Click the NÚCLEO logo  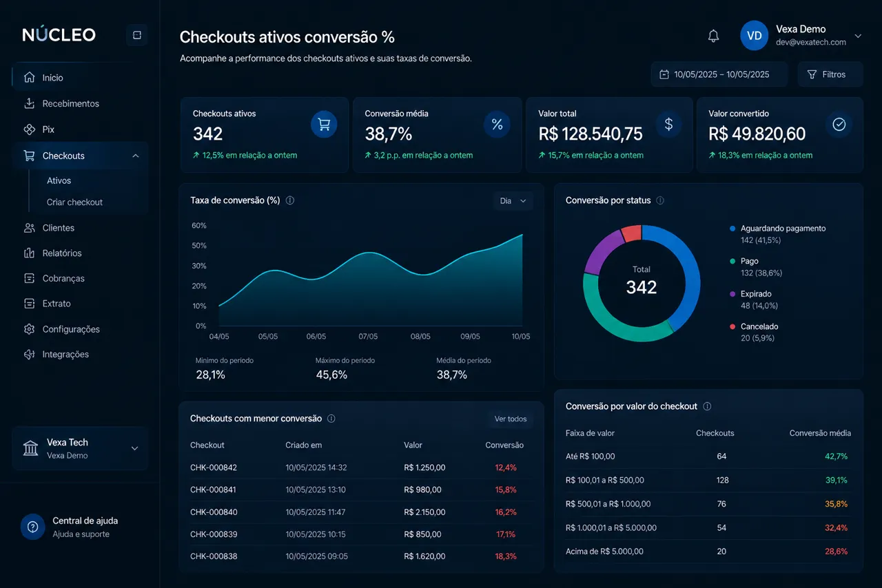point(59,34)
